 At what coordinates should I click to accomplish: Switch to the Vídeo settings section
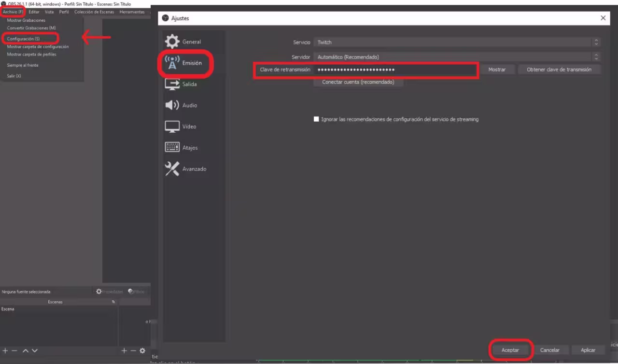[x=182, y=126]
